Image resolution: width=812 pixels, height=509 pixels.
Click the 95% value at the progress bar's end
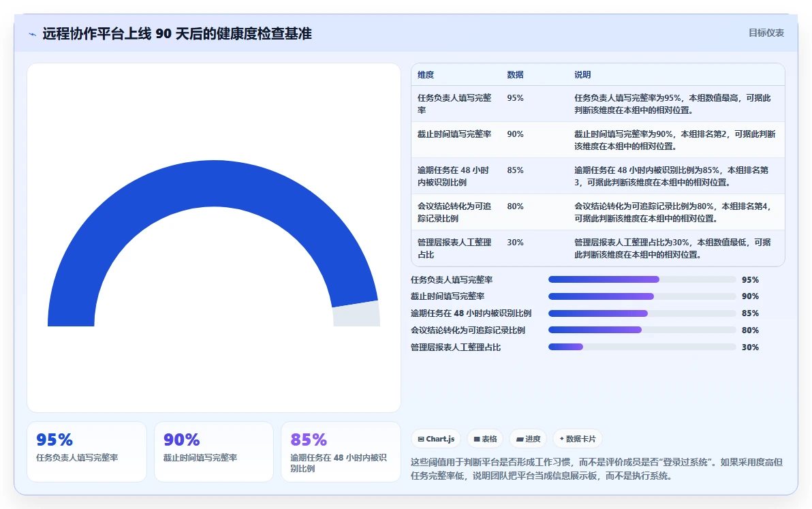pos(750,280)
